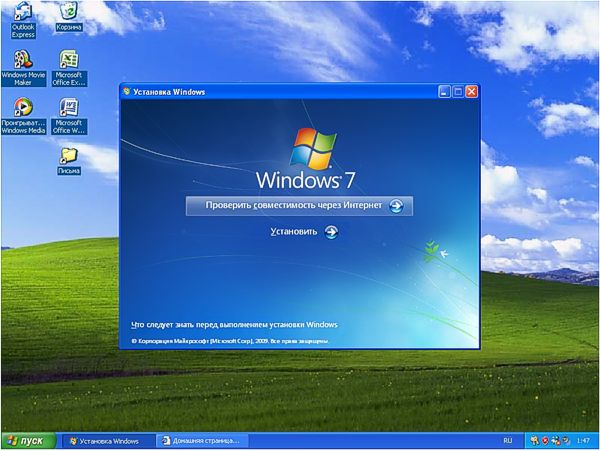Screen dimensions: 600x451
Task: Minimize the Установка Windows window
Action: click(x=444, y=92)
